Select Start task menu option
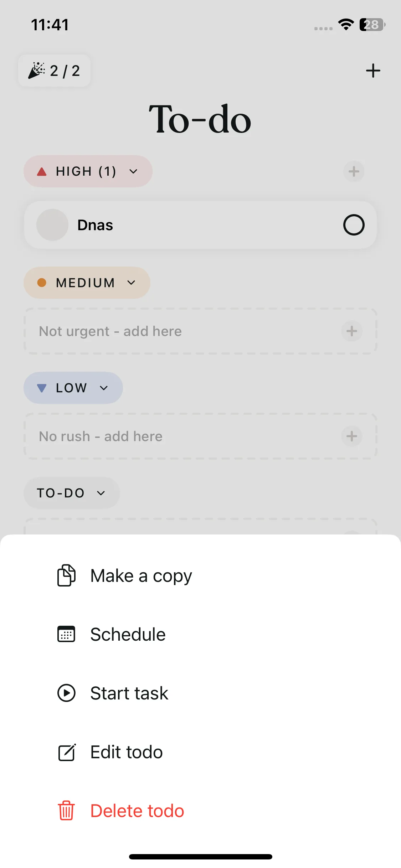This screenshot has height=868, width=401. (x=129, y=693)
